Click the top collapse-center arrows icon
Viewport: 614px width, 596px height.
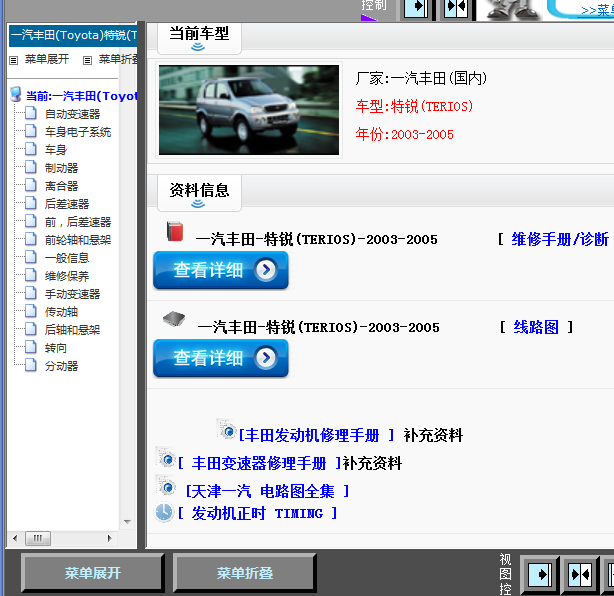(x=456, y=9)
